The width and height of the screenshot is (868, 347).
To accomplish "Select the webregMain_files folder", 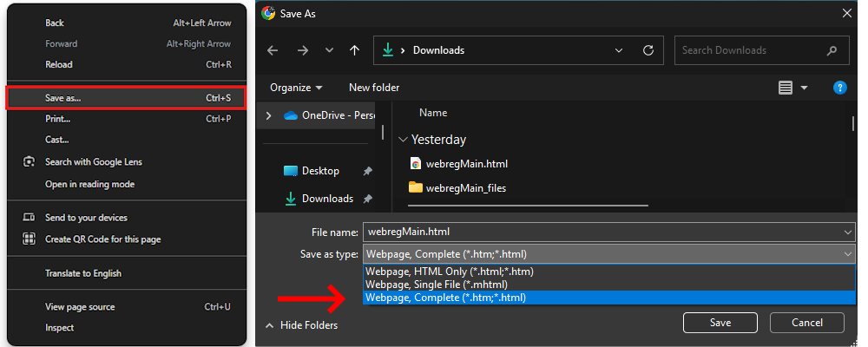I will pos(465,187).
